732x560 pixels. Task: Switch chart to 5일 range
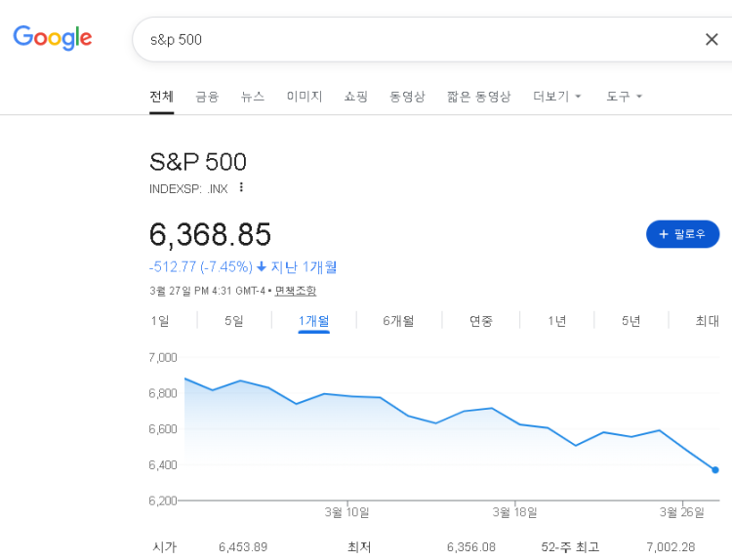234,321
